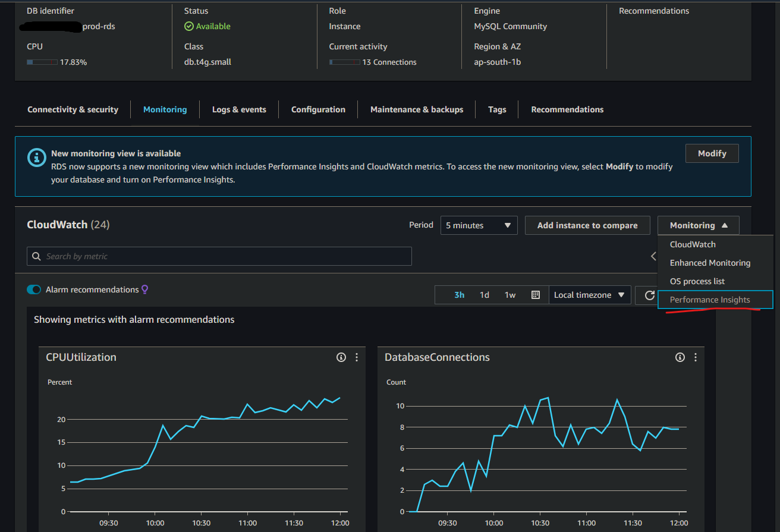Click the CPUUtilization line chart
Image resolution: width=780 pixels, height=532 pixels.
pos(205,455)
